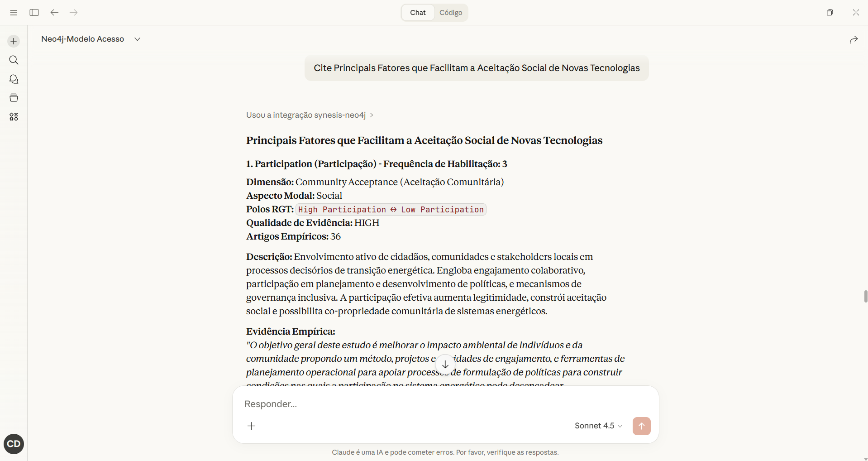Open the artifacts icon in sidebar

pos(14,117)
